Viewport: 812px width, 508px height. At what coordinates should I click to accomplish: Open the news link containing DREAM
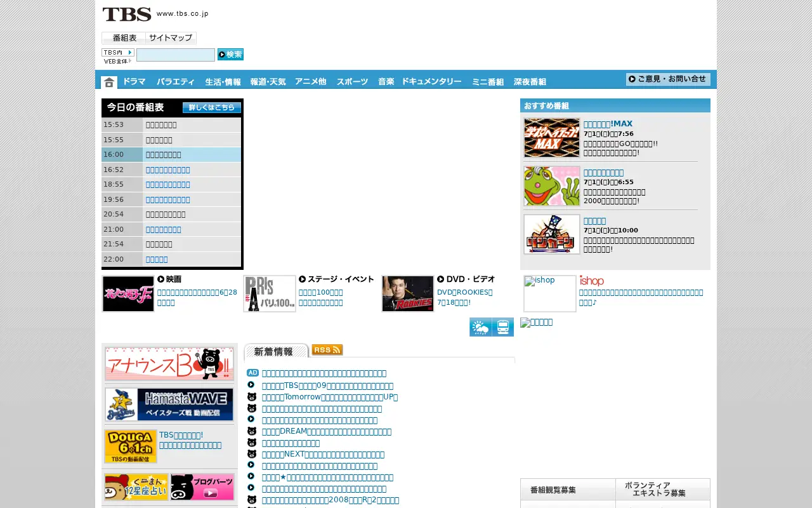[x=327, y=431]
